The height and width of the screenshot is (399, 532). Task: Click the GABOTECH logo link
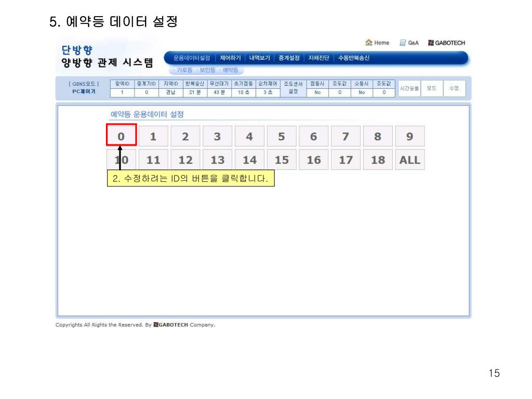446,43
